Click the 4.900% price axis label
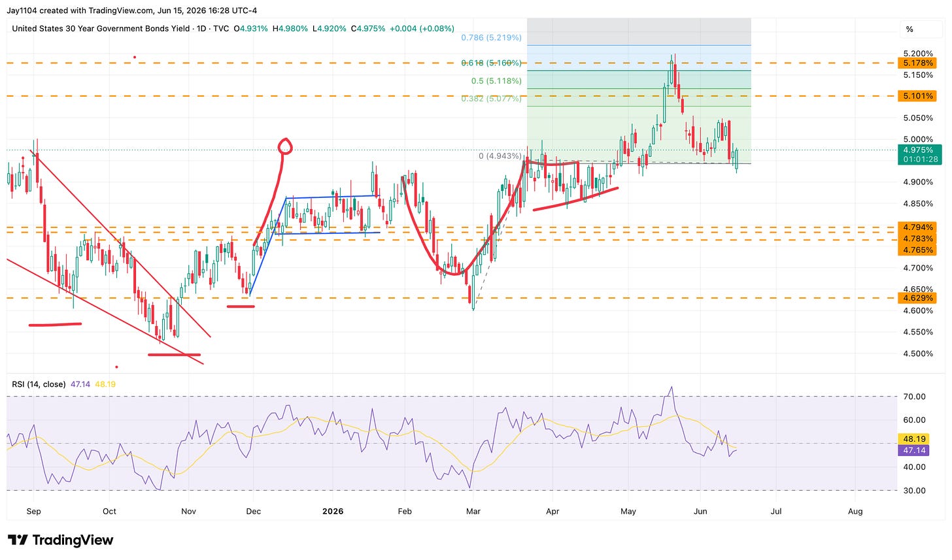 918,182
